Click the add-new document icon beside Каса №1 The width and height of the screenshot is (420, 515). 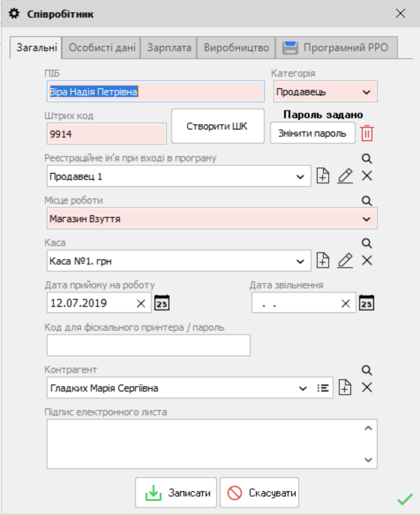(x=323, y=261)
